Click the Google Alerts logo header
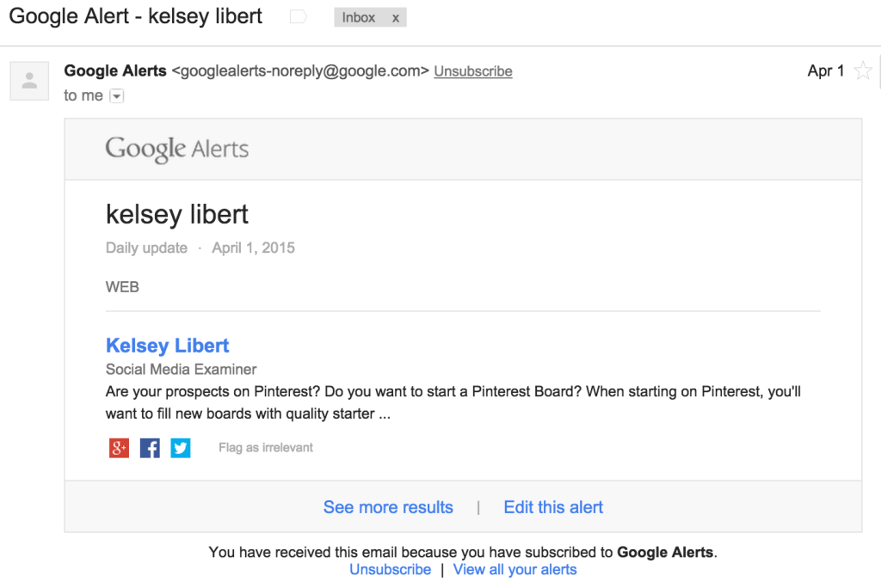This screenshot has height=588, width=881. click(x=177, y=150)
